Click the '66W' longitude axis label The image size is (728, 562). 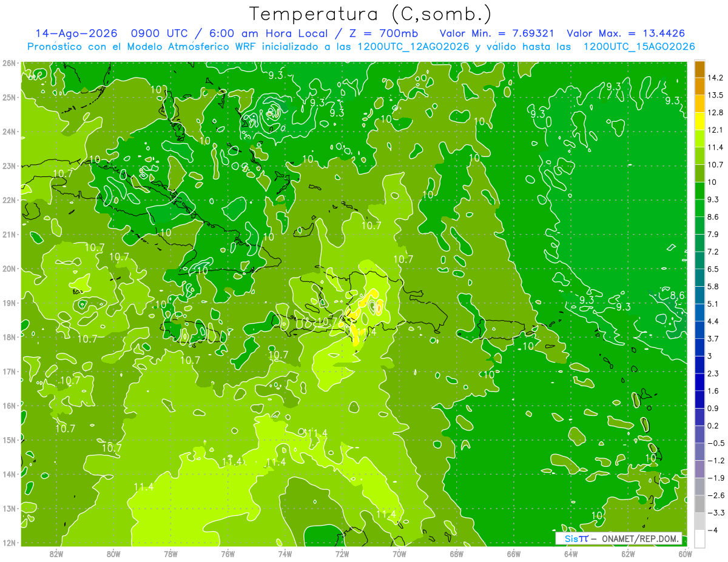[x=514, y=554]
